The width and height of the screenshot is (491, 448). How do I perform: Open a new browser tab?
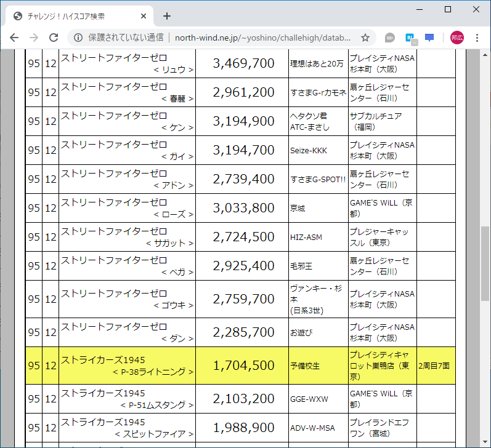point(167,16)
